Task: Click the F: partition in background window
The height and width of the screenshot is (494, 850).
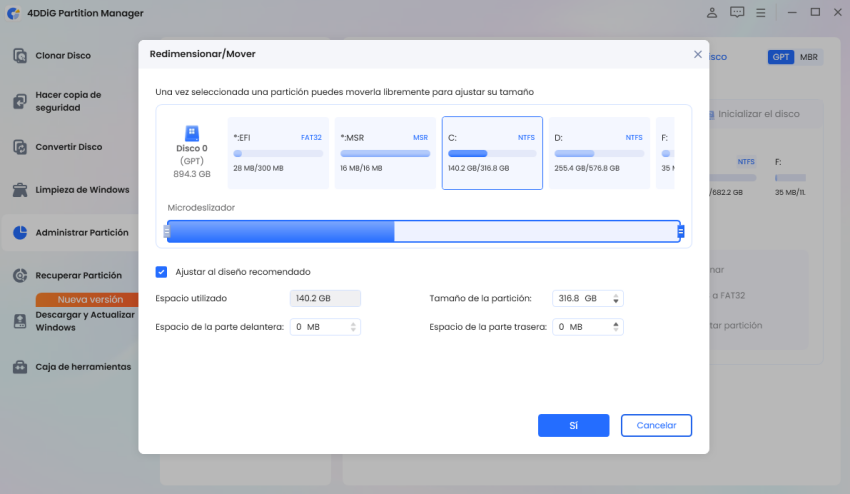Action: click(790, 177)
